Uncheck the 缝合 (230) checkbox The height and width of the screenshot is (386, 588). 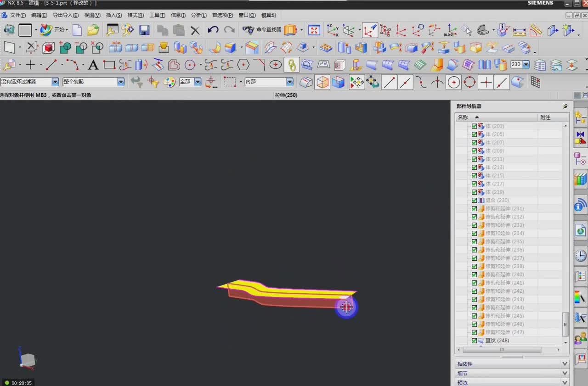click(475, 201)
